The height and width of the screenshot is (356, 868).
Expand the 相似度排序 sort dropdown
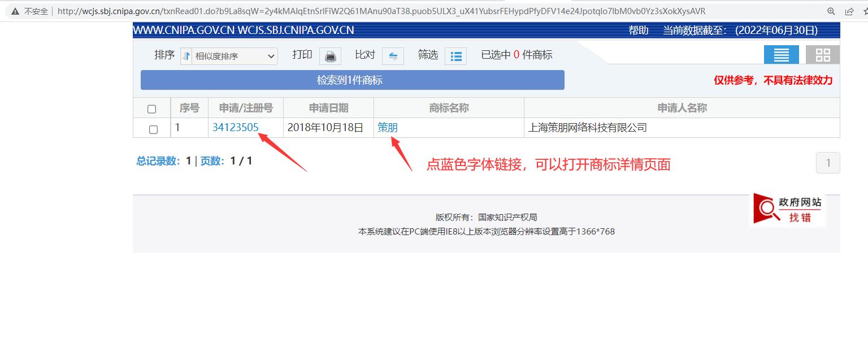click(235, 56)
